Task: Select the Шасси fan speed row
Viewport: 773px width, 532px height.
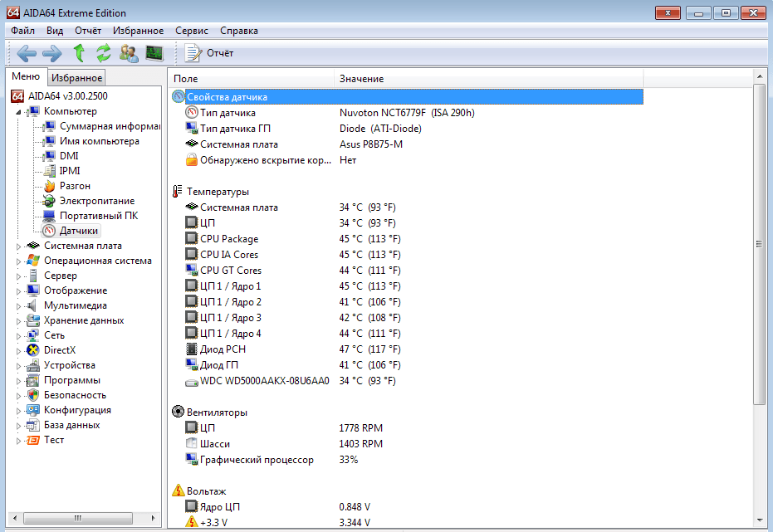Action: click(x=407, y=444)
